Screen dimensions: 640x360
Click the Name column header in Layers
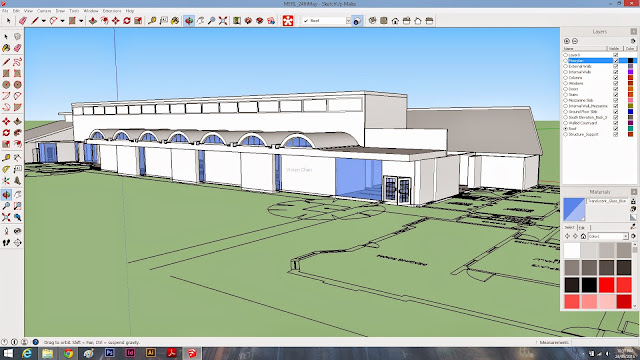[584, 49]
